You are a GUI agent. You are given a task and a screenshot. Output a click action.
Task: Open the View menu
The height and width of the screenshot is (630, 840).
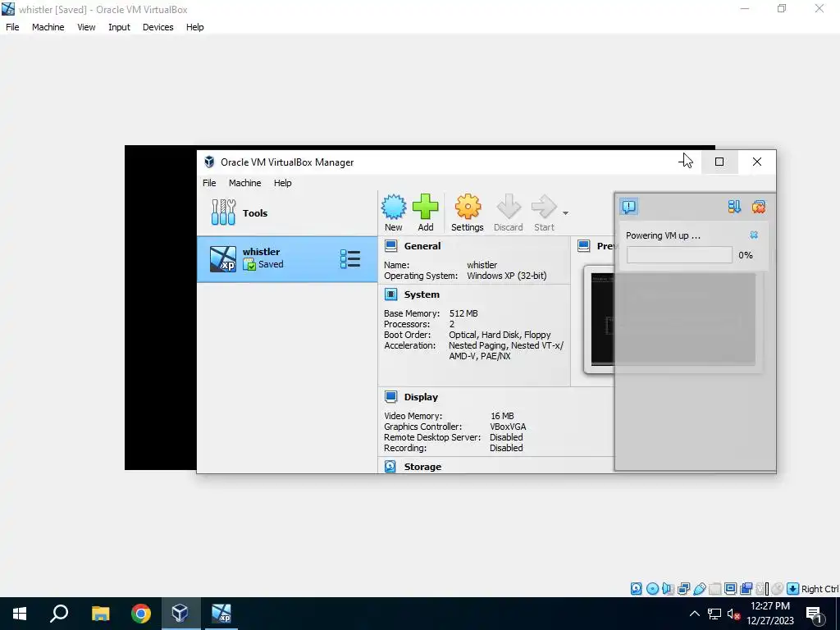86,27
